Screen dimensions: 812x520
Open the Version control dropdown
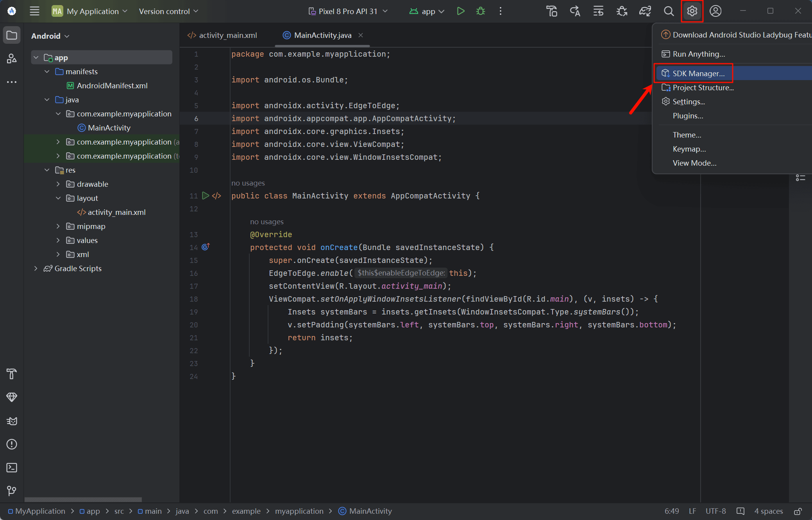click(168, 11)
